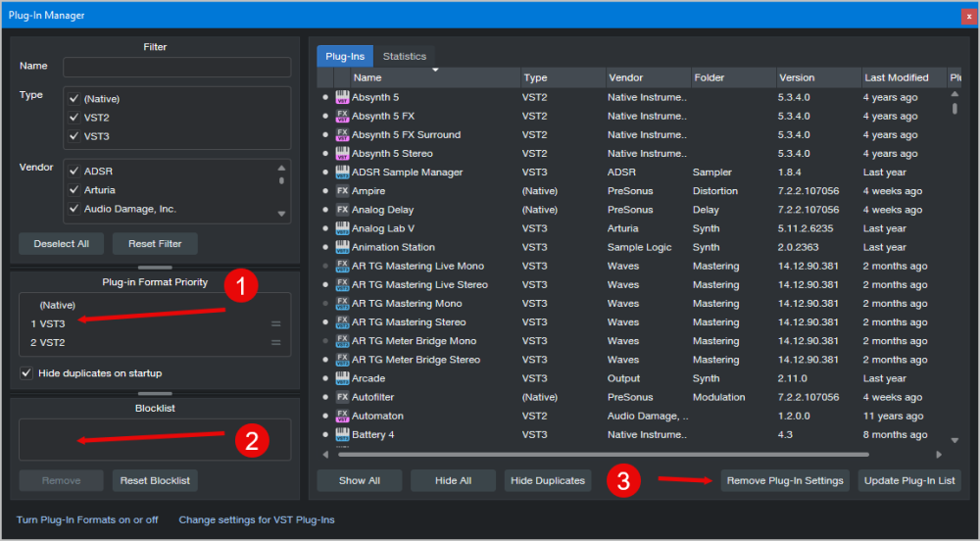The height and width of the screenshot is (541, 980).
Task: Click the Remove Plug-In Settings button
Action: click(785, 480)
